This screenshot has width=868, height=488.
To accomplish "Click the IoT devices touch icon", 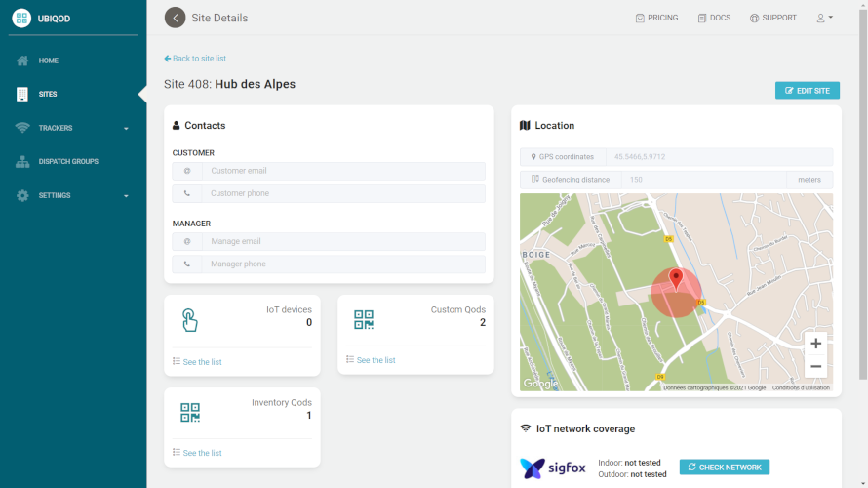I will pyautogui.click(x=189, y=320).
